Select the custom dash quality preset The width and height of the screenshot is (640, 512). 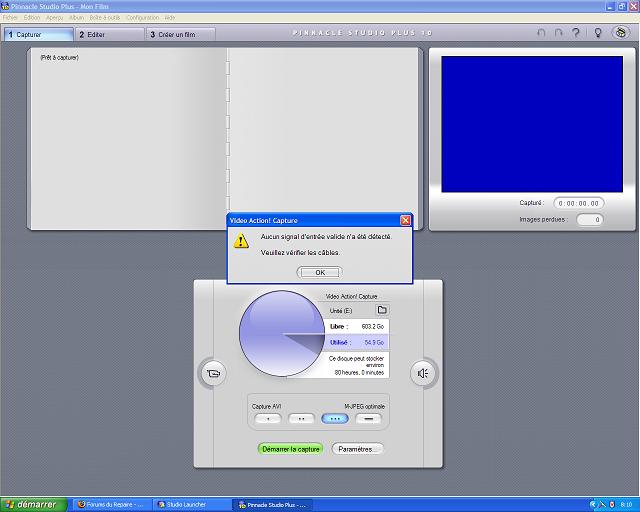pyautogui.click(x=368, y=419)
